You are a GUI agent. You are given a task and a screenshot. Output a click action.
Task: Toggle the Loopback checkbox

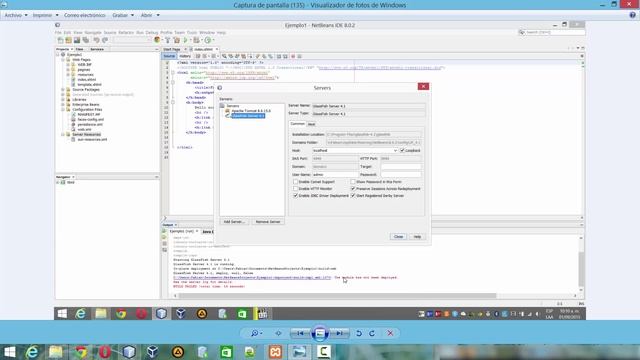(x=402, y=151)
